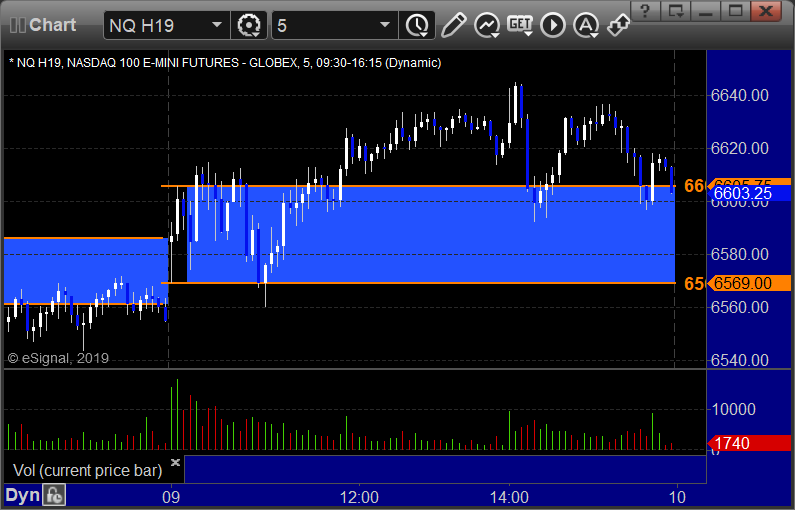Open the symbol settings gear icon
This screenshot has height=510, width=795.
pos(249,25)
